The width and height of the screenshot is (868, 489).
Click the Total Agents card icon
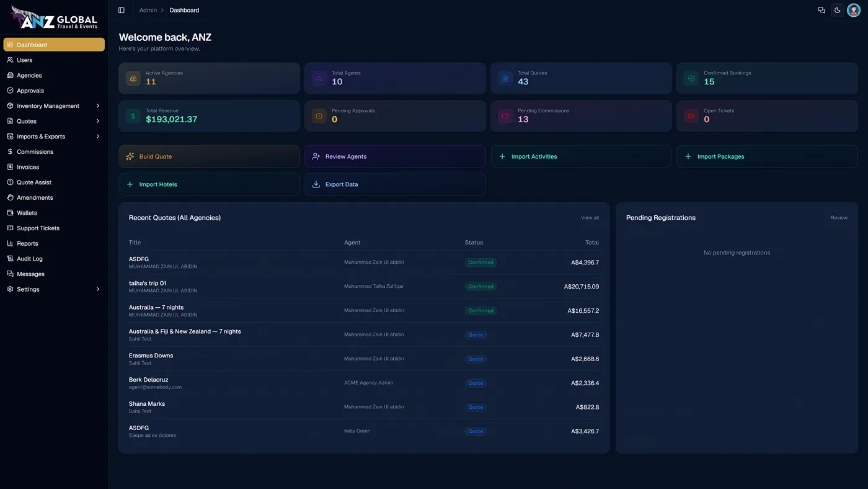point(319,78)
